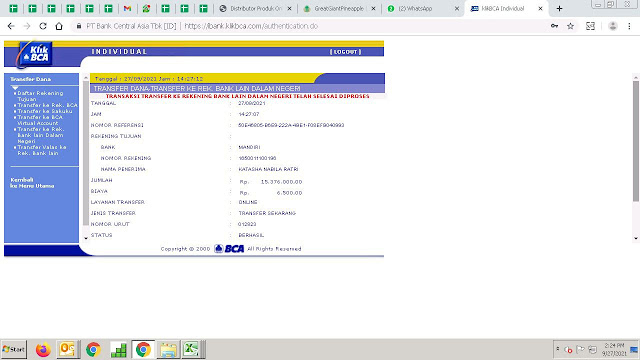640x360 pixels.
Task: Close the Distributor Produk tab
Action: tap(289, 9)
